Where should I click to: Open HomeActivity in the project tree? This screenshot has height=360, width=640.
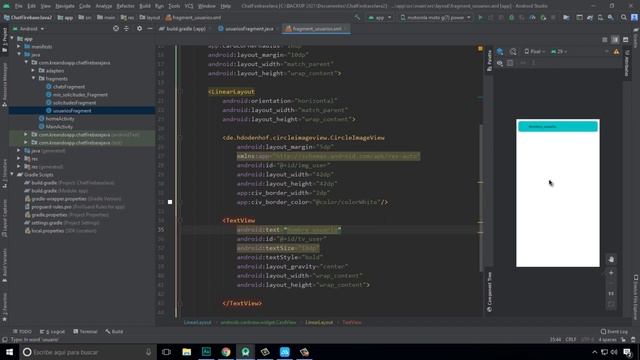tap(60, 118)
